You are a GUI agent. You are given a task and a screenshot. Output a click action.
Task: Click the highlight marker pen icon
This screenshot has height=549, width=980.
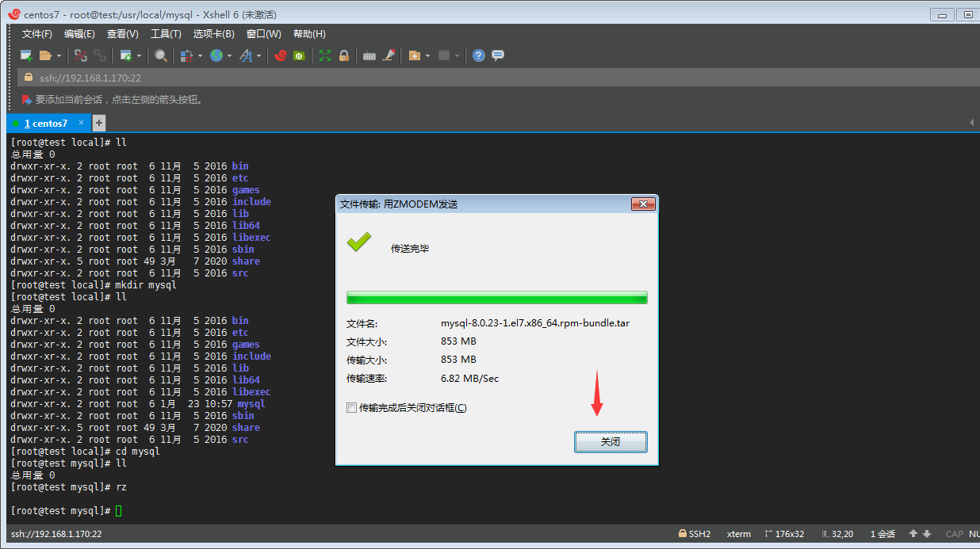tap(389, 55)
